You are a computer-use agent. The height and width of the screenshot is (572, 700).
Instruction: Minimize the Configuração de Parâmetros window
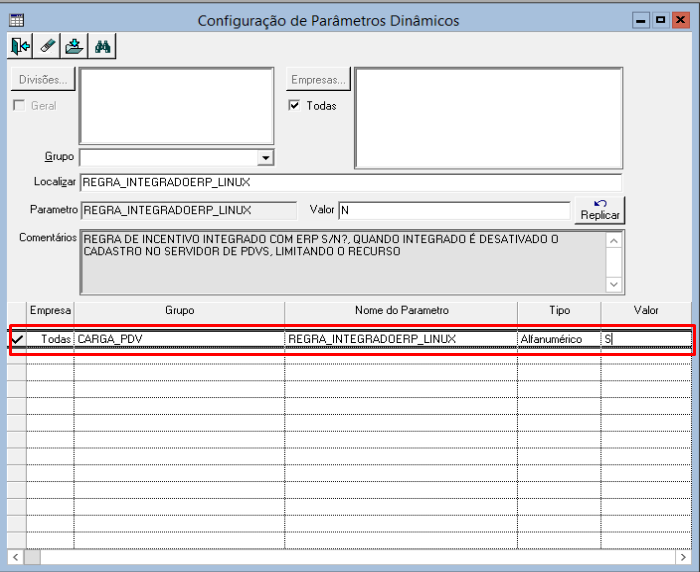click(641, 20)
